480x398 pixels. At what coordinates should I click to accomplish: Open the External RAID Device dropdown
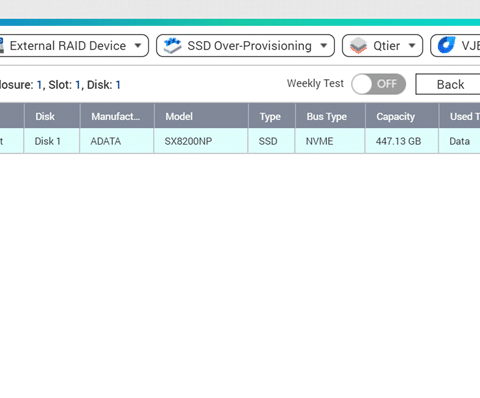point(73,46)
